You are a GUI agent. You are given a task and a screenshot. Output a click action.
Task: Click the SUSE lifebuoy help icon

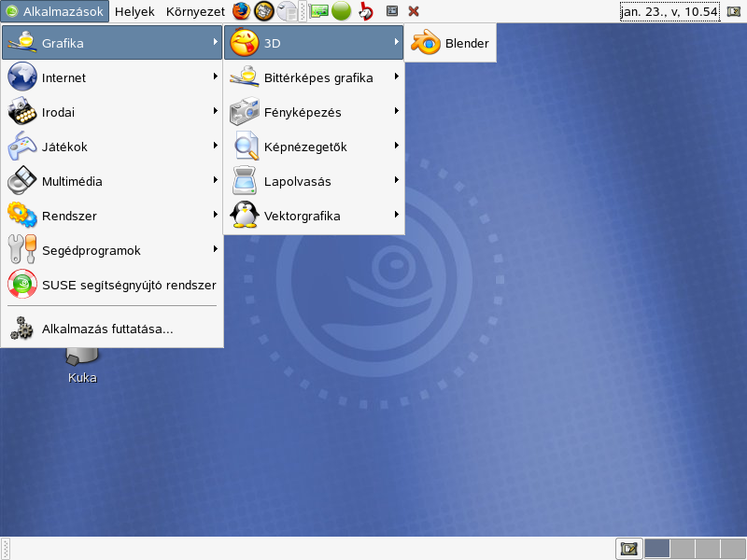click(21, 285)
